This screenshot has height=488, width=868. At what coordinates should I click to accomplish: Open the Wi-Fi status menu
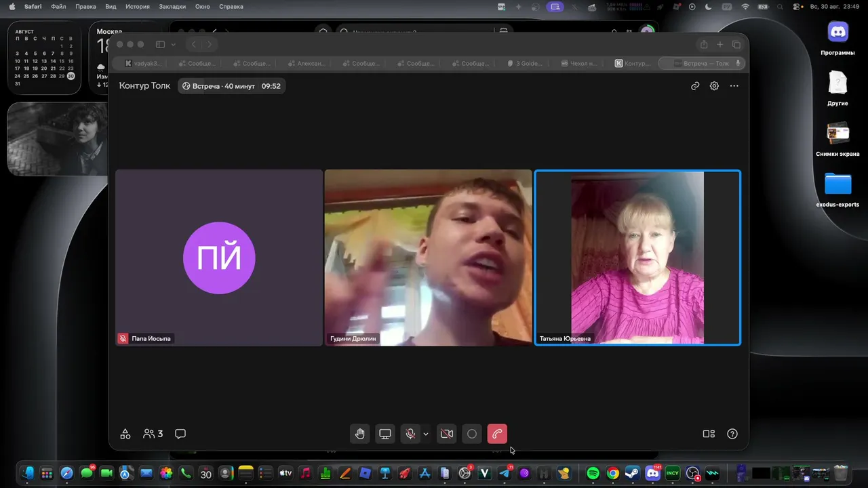(745, 7)
